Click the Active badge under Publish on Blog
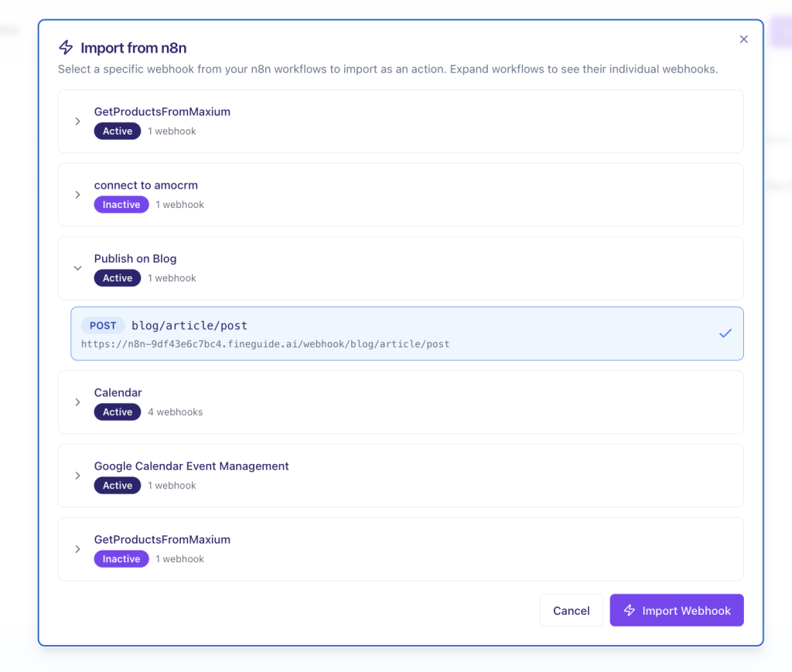The image size is (792, 672). pyautogui.click(x=118, y=278)
